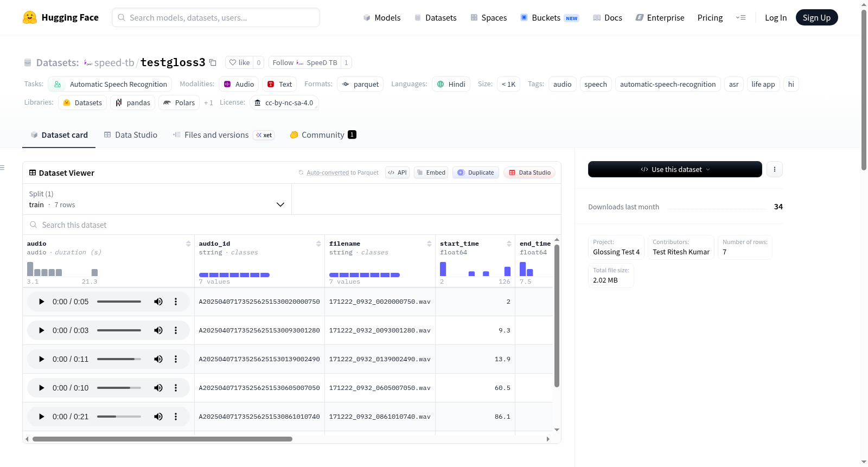Screen dimensions: 868x467
Task: Mute the 0:11 audio clip
Action: 158,359
